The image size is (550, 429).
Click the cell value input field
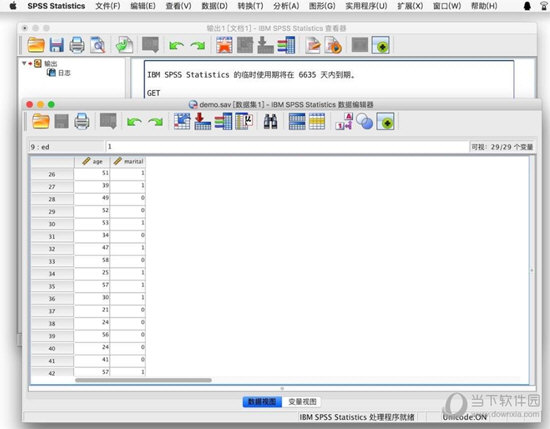pos(287,147)
